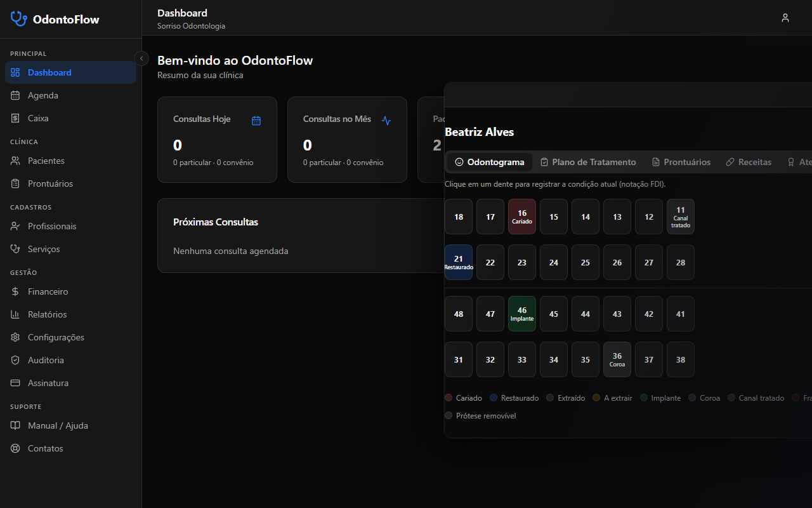Click the Relatórios bar chart icon
812x508 pixels.
16,314
